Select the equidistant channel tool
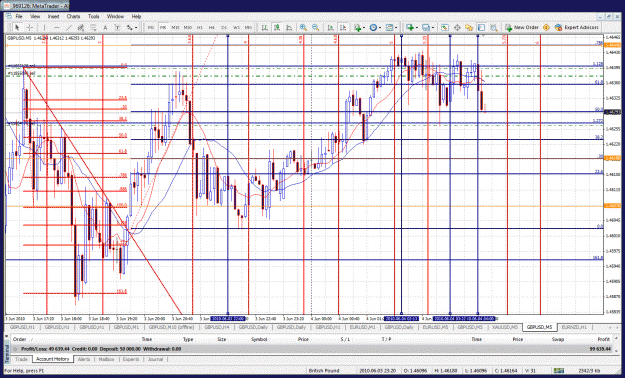 tap(81, 28)
